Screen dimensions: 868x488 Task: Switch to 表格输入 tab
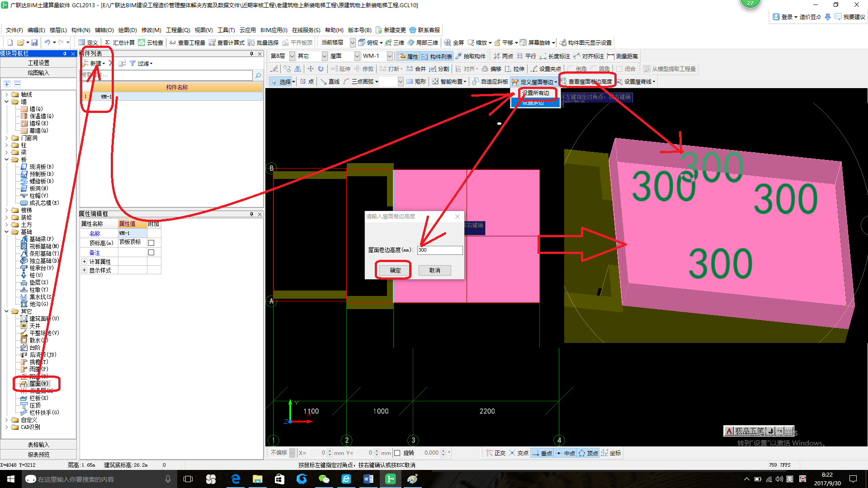(38, 445)
